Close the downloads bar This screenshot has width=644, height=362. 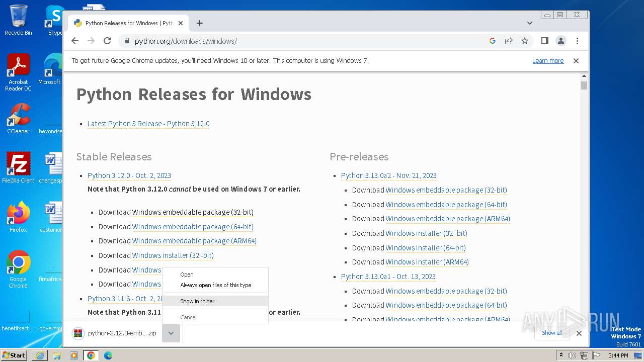[x=579, y=333]
